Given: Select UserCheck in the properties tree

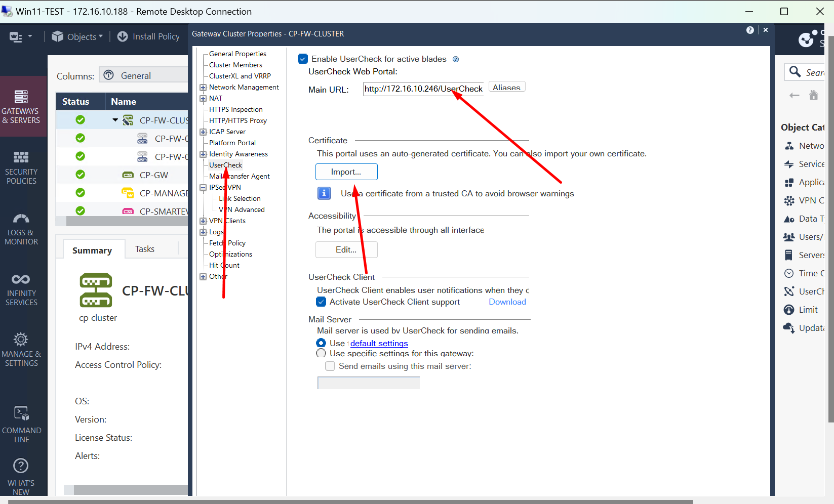Looking at the screenshot, I should [x=225, y=164].
